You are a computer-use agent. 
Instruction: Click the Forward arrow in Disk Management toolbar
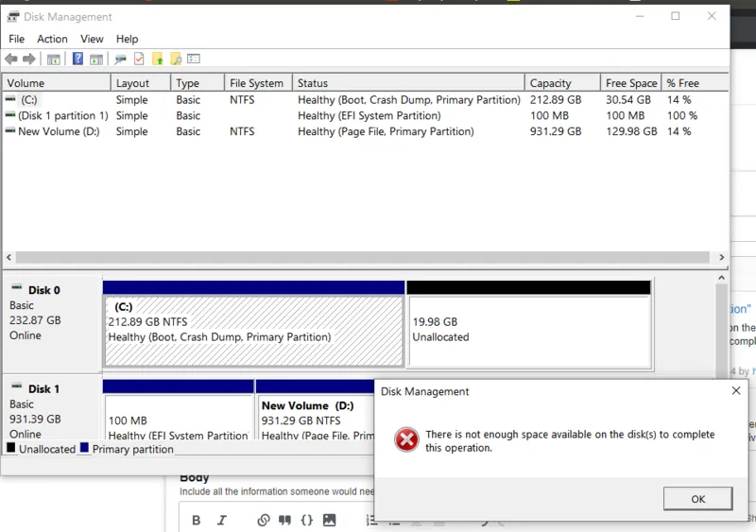pyautogui.click(x=29, y=60)
